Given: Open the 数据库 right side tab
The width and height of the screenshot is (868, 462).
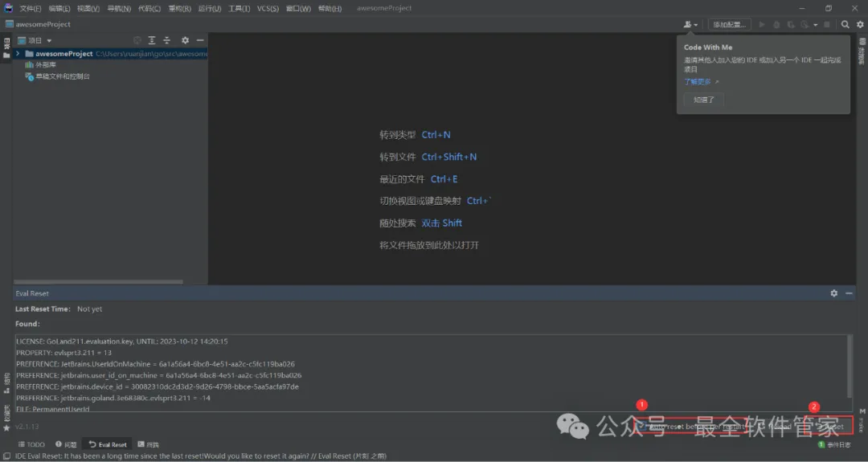Looking at the screenshot, I should tap(862, 51).
